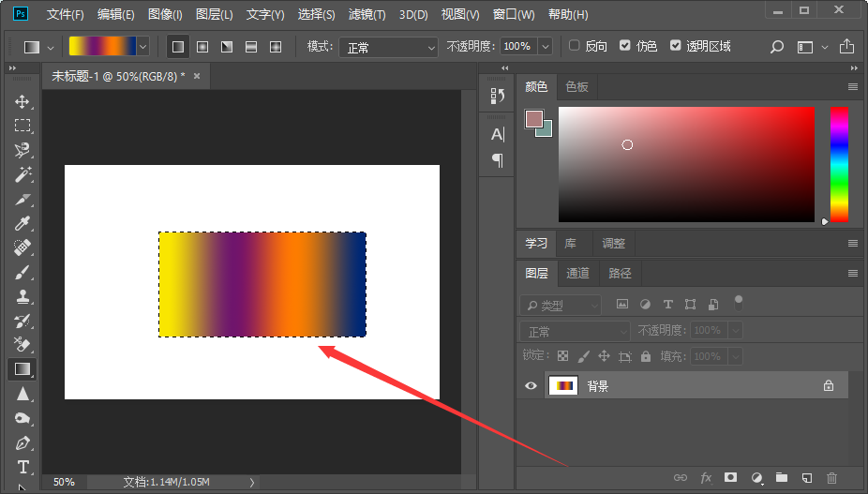
Task: Select the Sponge/Dodge tool
Action: coord(22,418)
